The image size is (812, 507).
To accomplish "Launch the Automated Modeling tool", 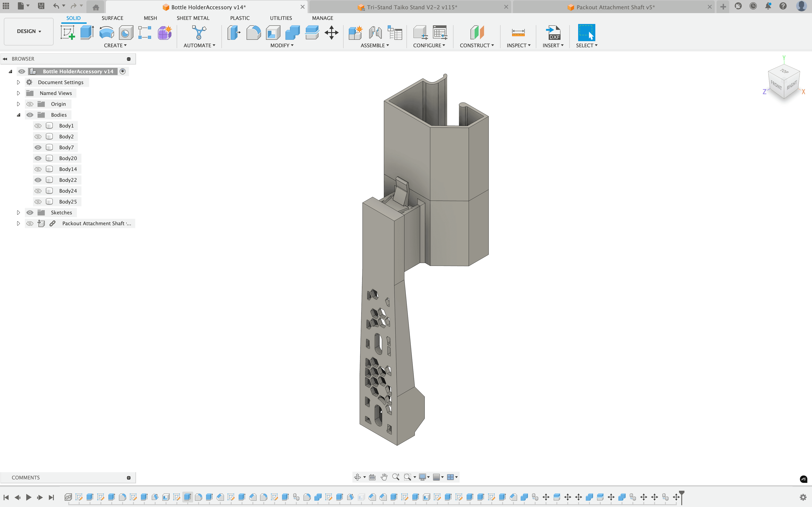I will 199,33.
